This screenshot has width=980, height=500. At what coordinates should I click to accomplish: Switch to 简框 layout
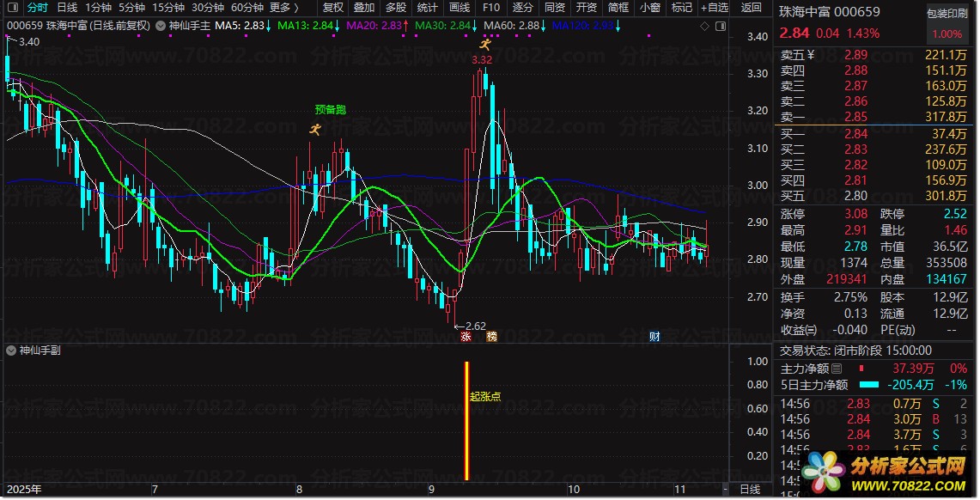click(618, 8)
